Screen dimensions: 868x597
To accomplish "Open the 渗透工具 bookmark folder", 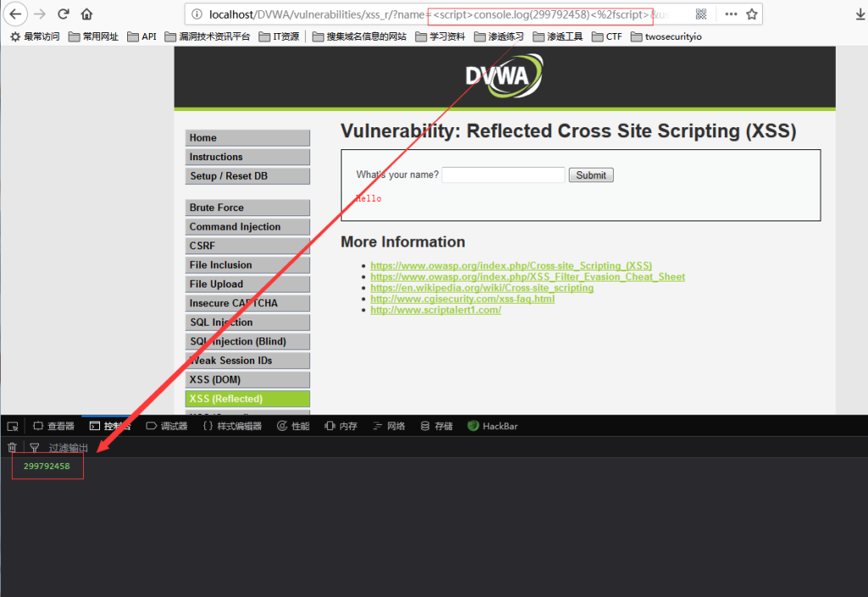I will click(x=558, y=36).
